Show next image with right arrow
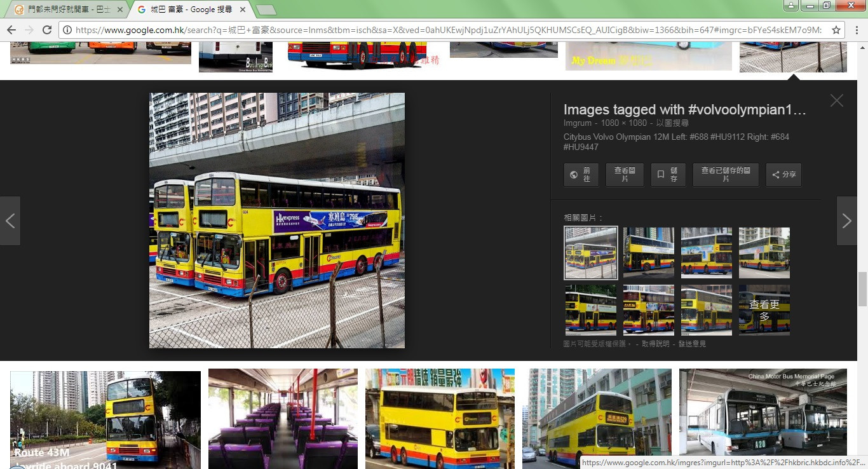This screenshot has height=469, width=868. tap(847, 221)
